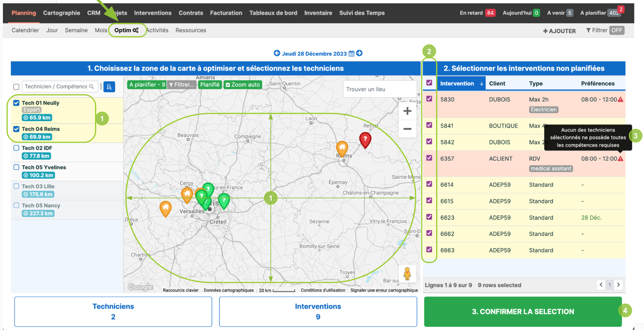
Task: Open Tableaux de bord
Action: 273,13
